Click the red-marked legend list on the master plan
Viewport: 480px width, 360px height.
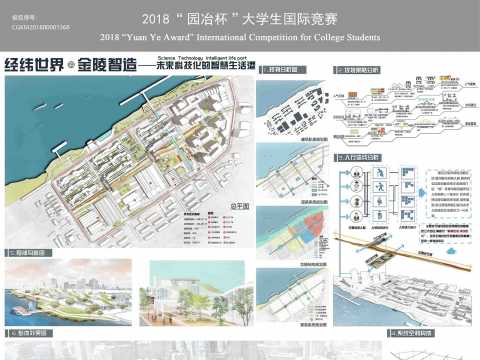click(222, 227)
